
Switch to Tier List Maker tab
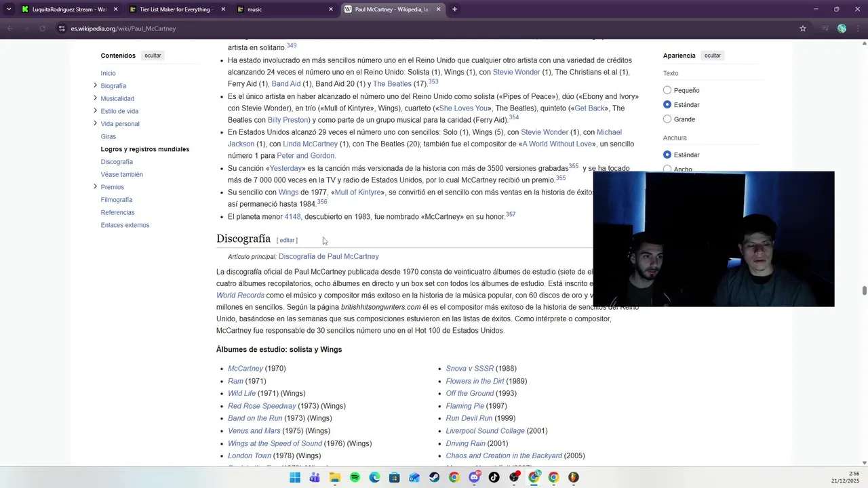click(176, 9)
